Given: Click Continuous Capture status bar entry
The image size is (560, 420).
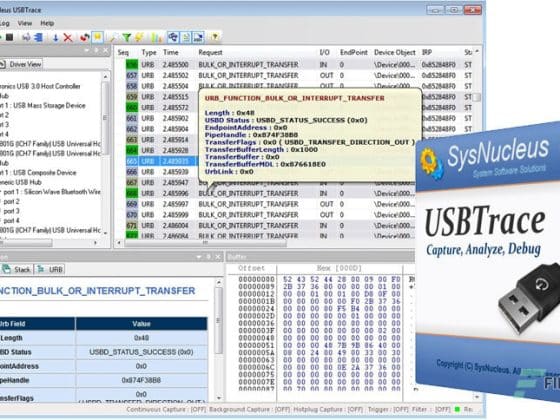Looking at the screenshot, I should pyautogui.click(x=166, y=409).
